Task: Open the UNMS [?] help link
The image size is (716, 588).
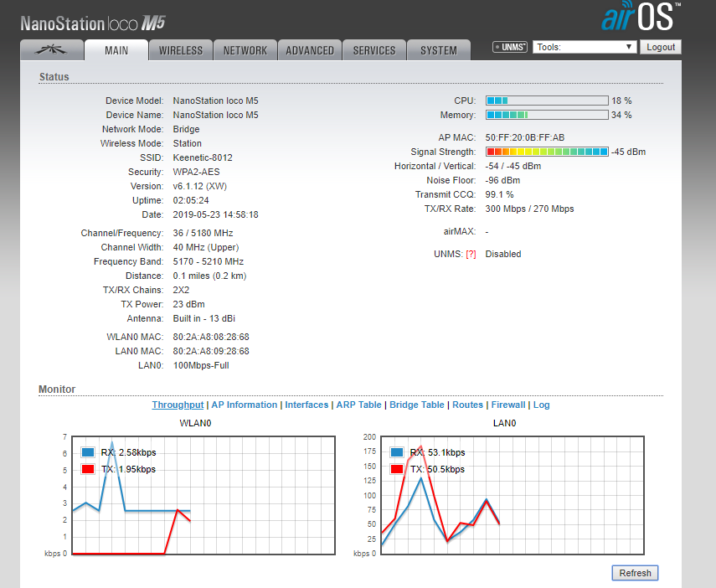Action: 471,255
